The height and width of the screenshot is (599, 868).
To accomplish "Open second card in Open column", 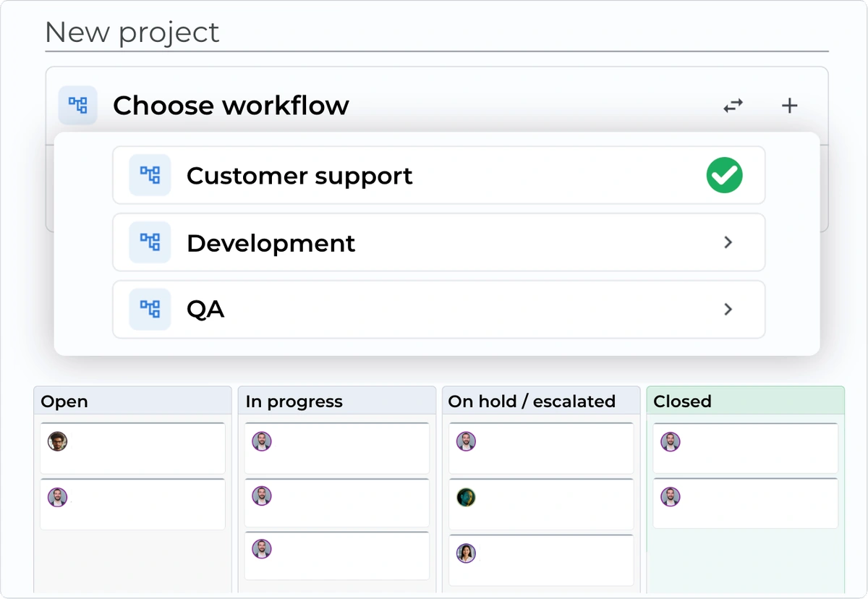I will (x=132, y=504).
